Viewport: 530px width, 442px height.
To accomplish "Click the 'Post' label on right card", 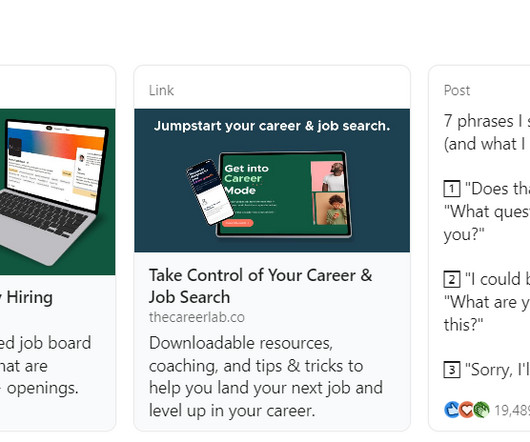I will 457,90.
